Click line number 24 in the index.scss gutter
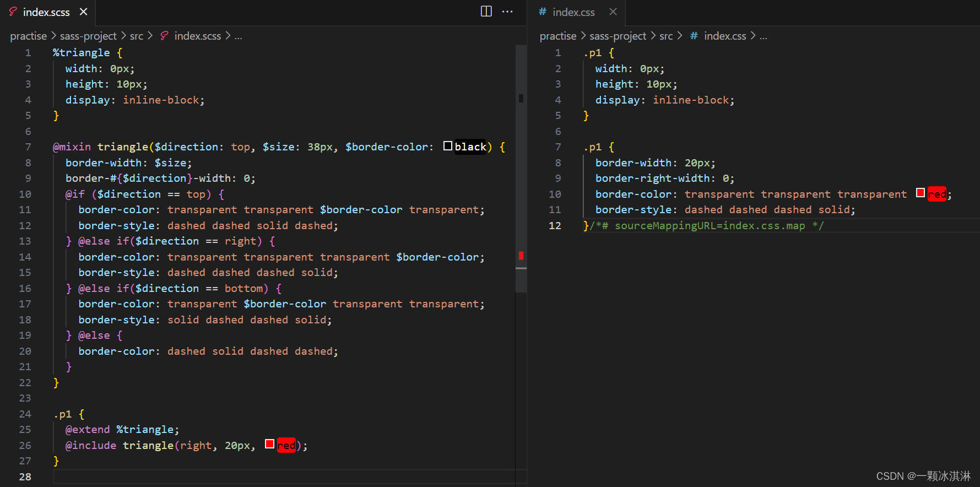Image resolution: width=980 pixels, height=487 pixels. [25, 414]
